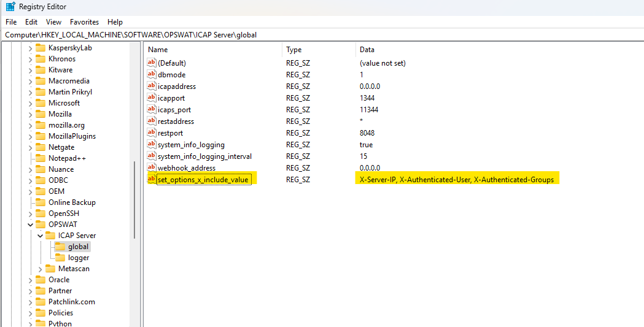
Task: Select the system_info_logging_interval value name
Action: coord(204,156)
